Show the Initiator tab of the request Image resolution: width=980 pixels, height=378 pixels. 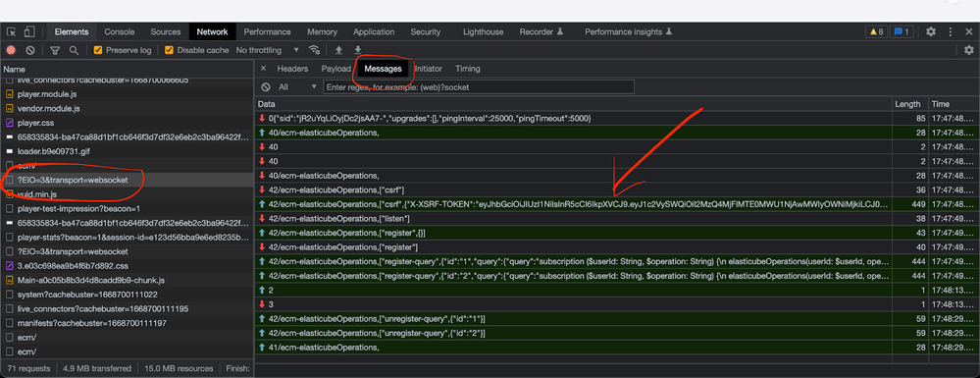(428, 69)
